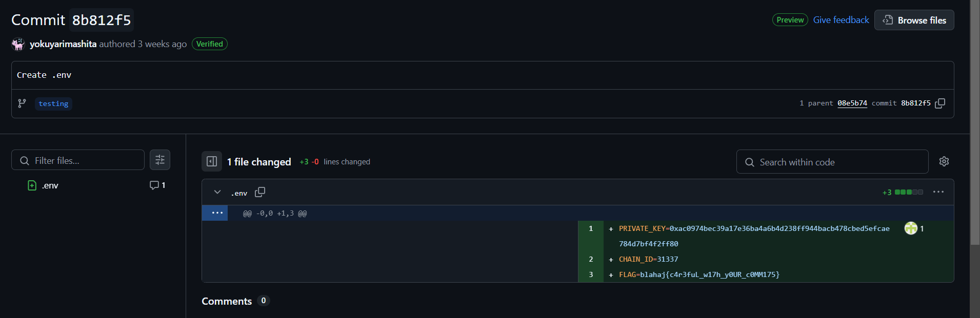Image resolution: width=980 pixels, height=318 pixels.
Task: Click the Verified signature badge
Action: pyautogui.click(x=209, y=44)
